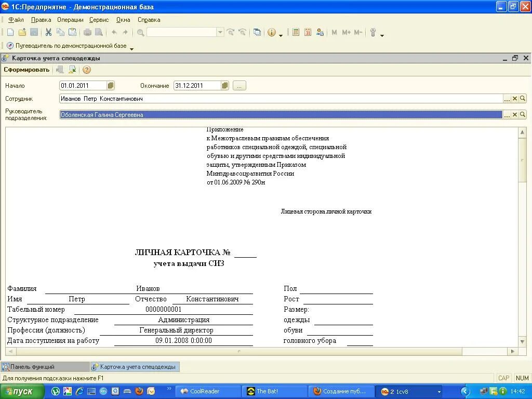532x399 pixels.
Task: Click the Help info icon
Action: [x=271, y=32]
